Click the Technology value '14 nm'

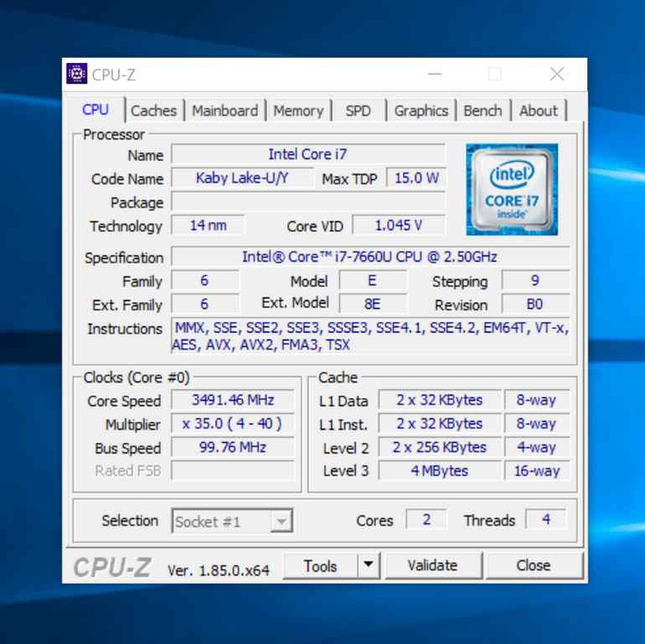coord(208,226)
